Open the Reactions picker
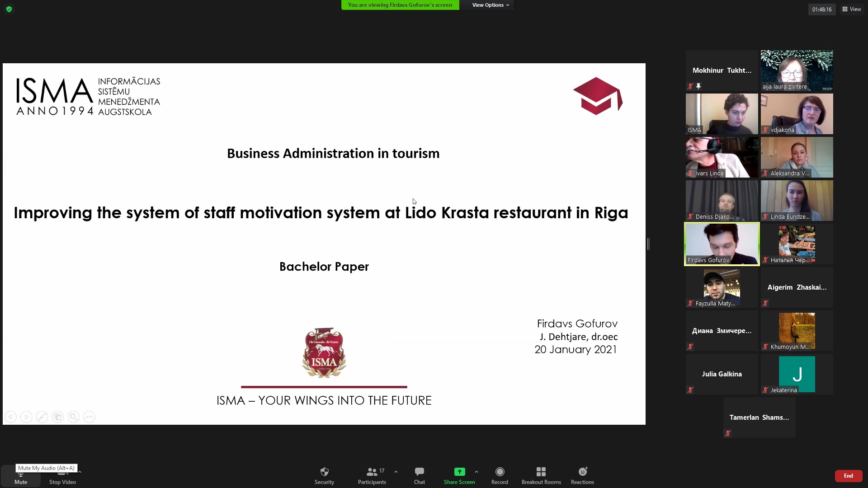The image size is (868, 488). 582,476
